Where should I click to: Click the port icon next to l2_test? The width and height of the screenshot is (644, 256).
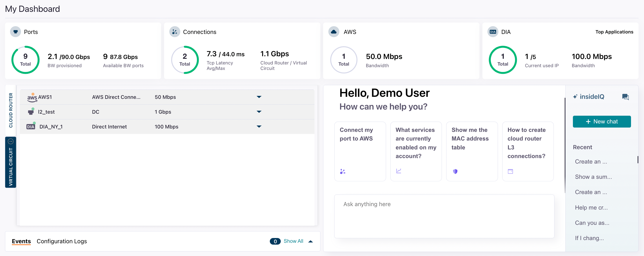(x=31, y=112)
